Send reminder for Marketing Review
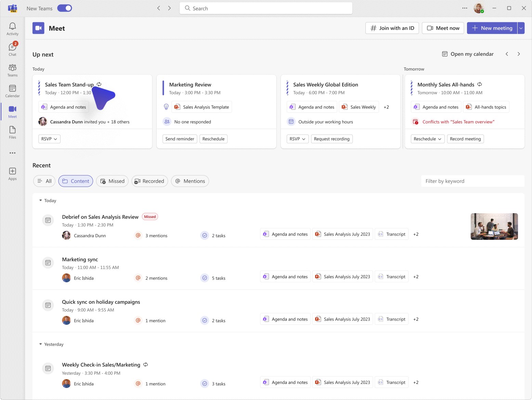Screen dimensions: 532x400 (x=180, y=139)
